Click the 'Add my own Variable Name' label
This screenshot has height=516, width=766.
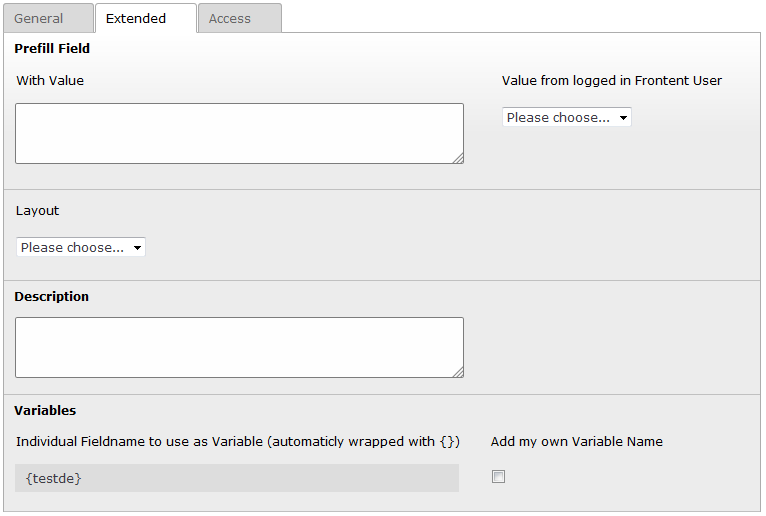[576, 441]
